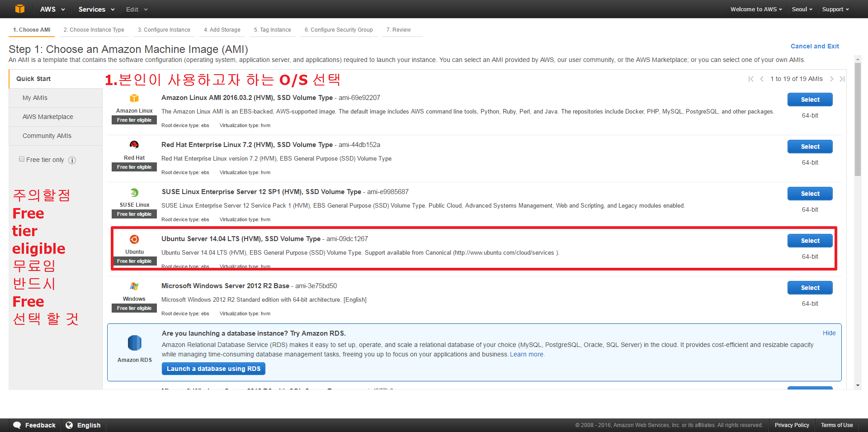
Task: Click the Feedback button in footer
Action: (35, 425)
